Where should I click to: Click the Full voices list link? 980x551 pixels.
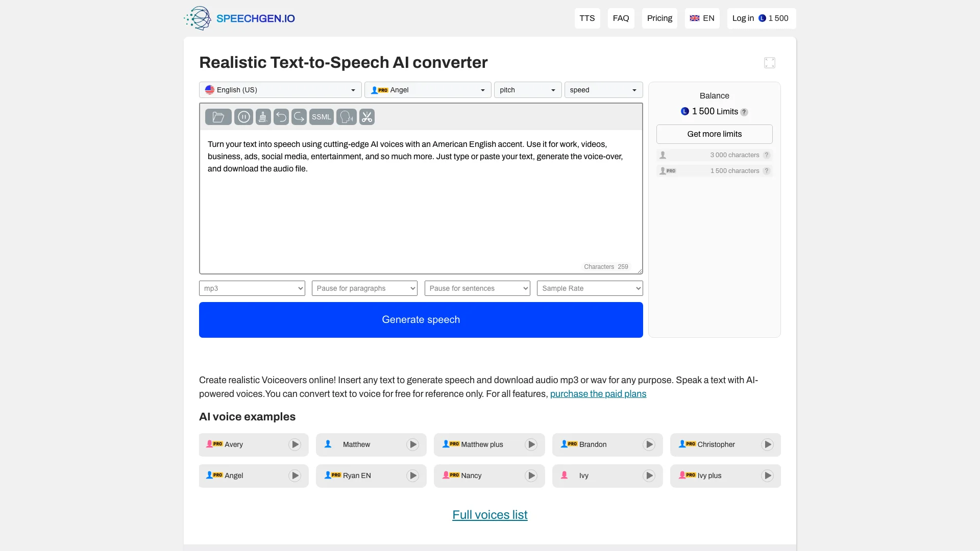[489, 515]
